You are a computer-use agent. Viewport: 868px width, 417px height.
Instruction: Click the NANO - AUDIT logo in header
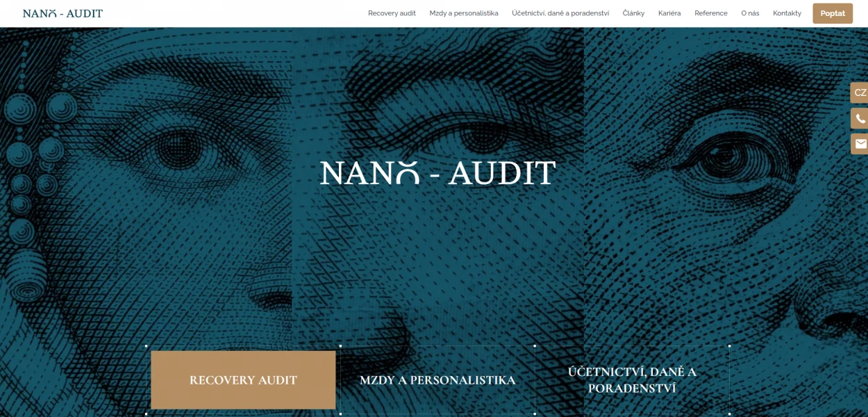pyautogui.click(x=62, y=13)
